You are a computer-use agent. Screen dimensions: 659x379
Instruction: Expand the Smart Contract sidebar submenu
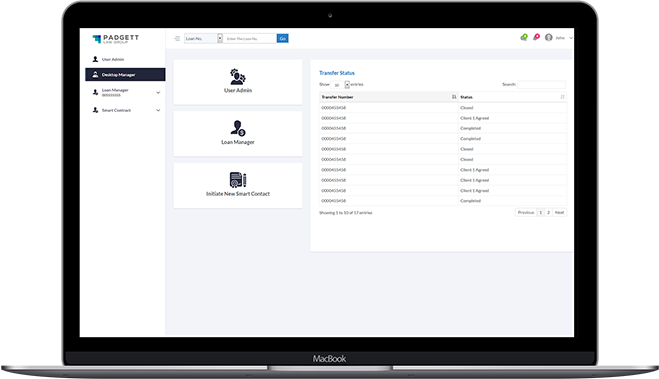coord(158,110)
